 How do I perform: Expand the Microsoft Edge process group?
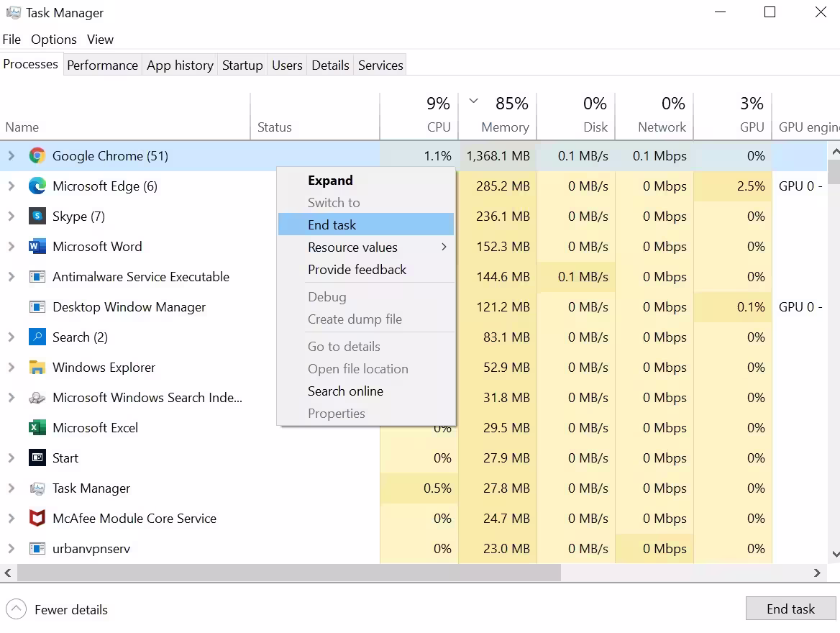tap(11, 186)
